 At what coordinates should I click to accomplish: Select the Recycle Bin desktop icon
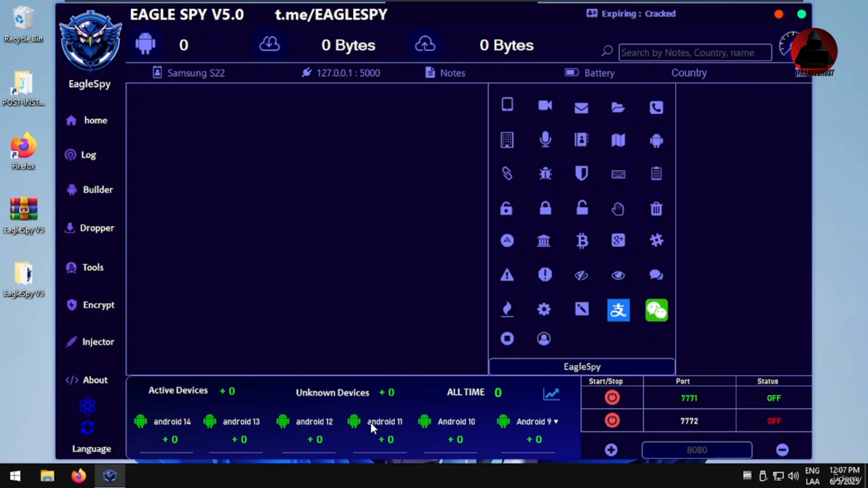click(x=24, y=25)
